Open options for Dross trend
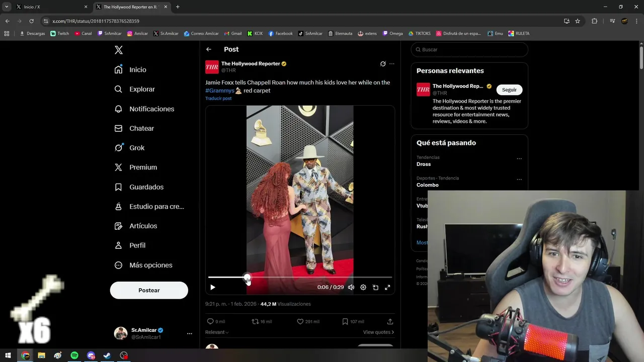 click(519, 159)
